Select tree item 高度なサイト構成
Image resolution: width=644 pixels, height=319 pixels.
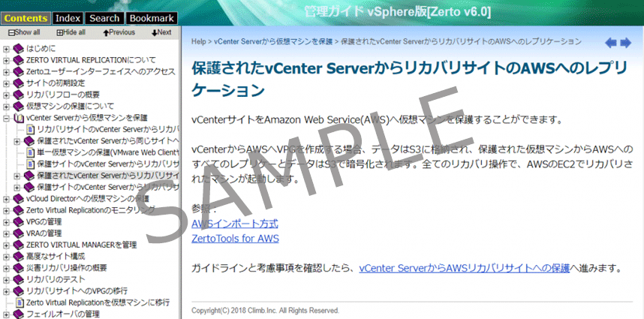[56, 257]
